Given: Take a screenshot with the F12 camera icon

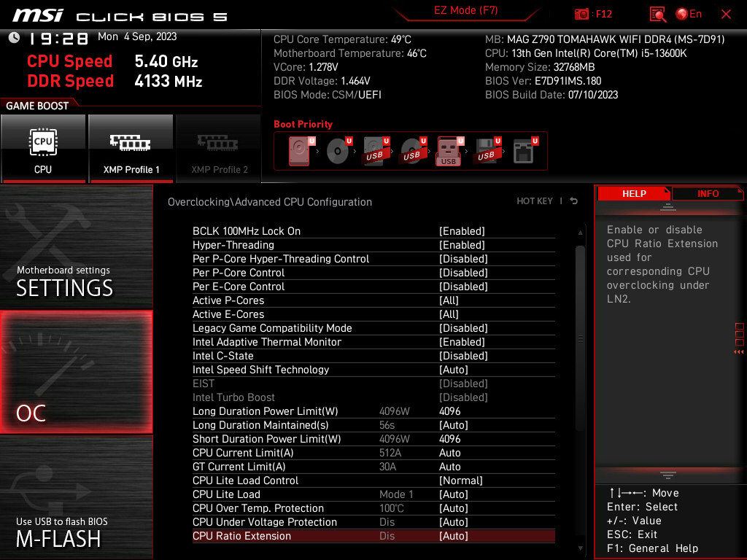Looking at the screenshot, I should (581, 15).
